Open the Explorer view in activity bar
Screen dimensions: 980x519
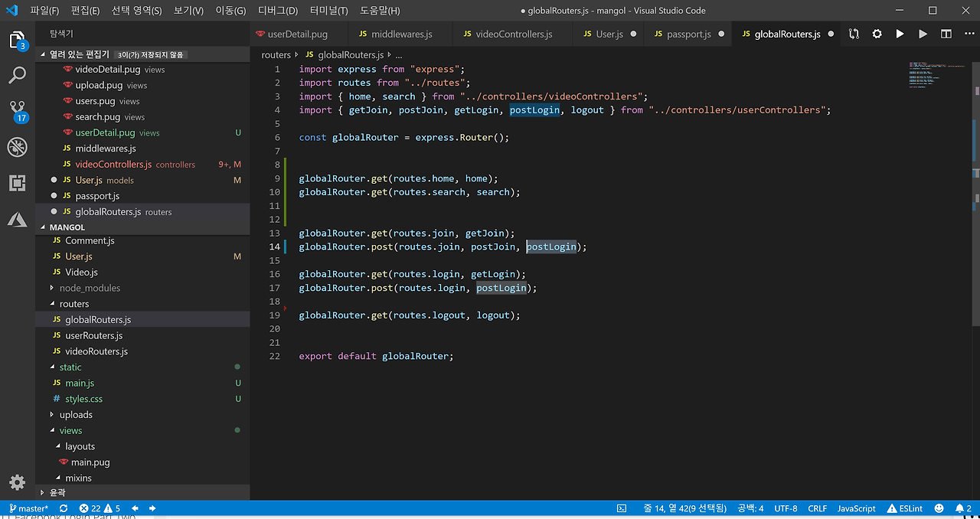(17, 40)
